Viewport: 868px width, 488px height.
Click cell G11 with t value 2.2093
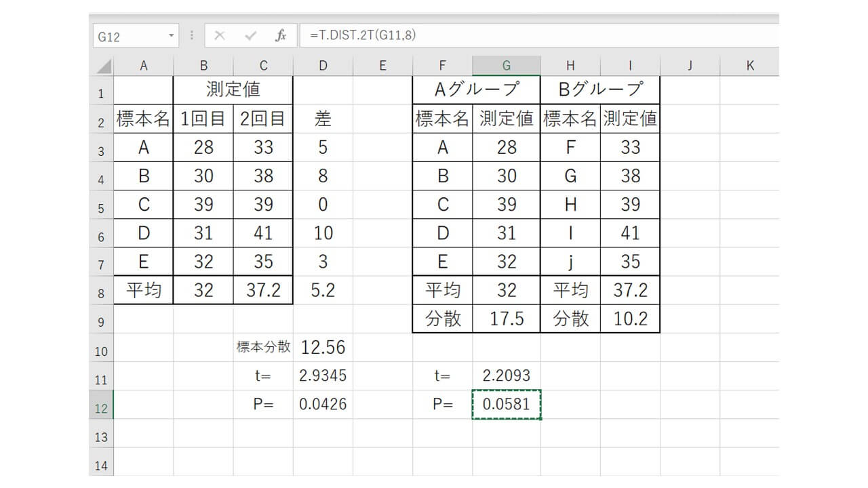coord(506,375)
